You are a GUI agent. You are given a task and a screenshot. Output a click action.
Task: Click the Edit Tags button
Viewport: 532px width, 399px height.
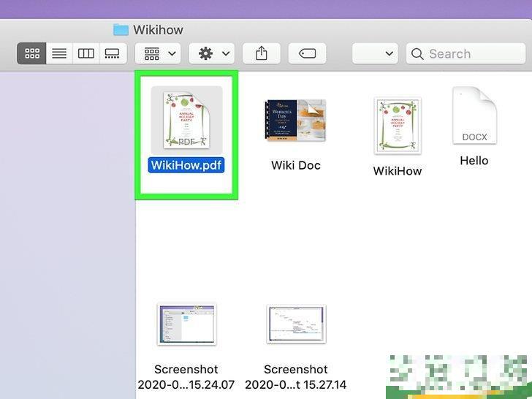(x=307, y=53)
